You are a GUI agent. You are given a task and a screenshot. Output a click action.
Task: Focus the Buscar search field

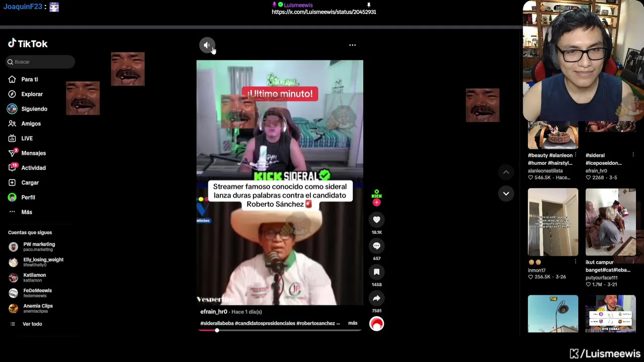pos(40,62)
